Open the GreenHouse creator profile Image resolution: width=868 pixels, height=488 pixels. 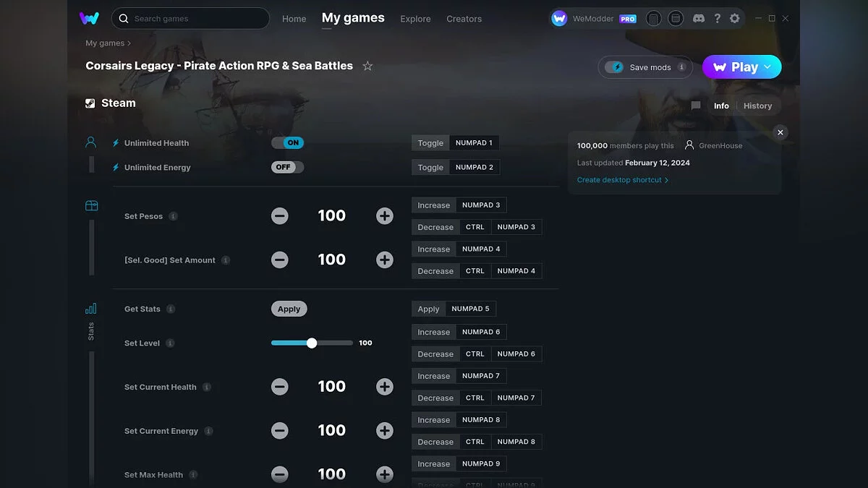(x=713, y=145)
